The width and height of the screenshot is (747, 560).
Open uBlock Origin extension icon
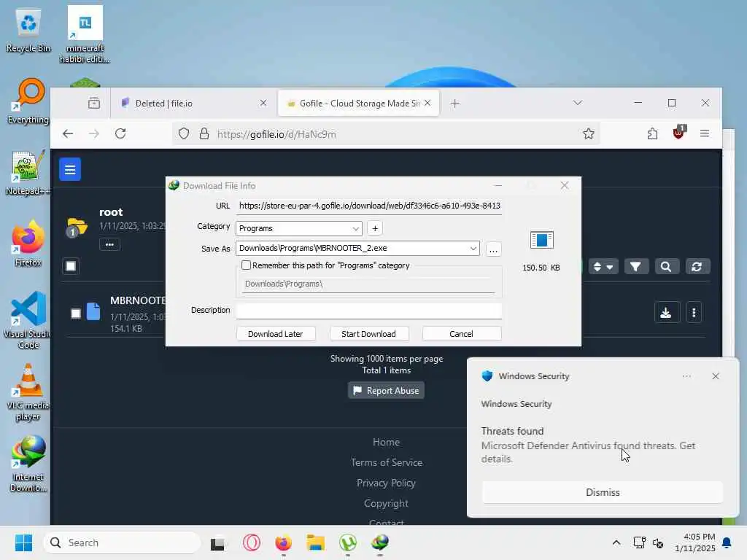click(679, 133)
